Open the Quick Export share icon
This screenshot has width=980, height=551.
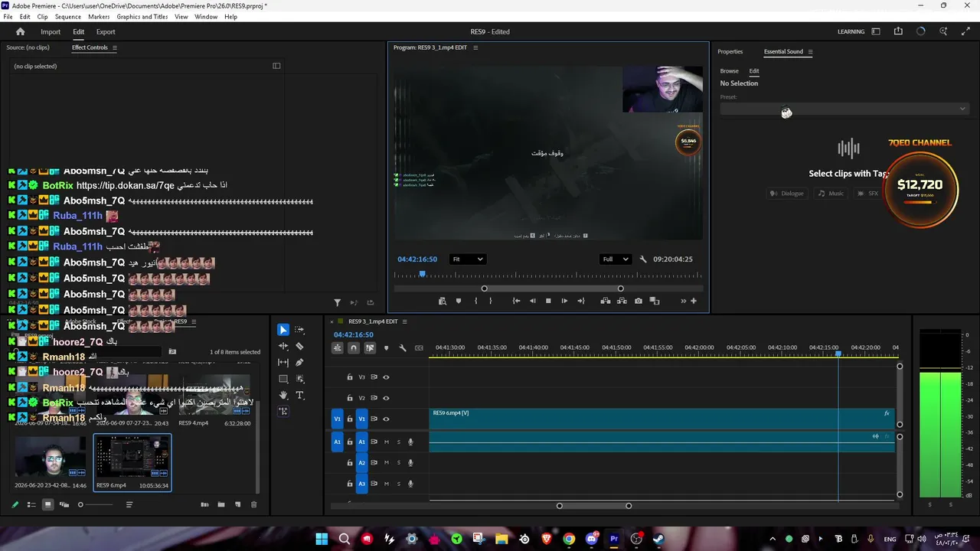898,31
